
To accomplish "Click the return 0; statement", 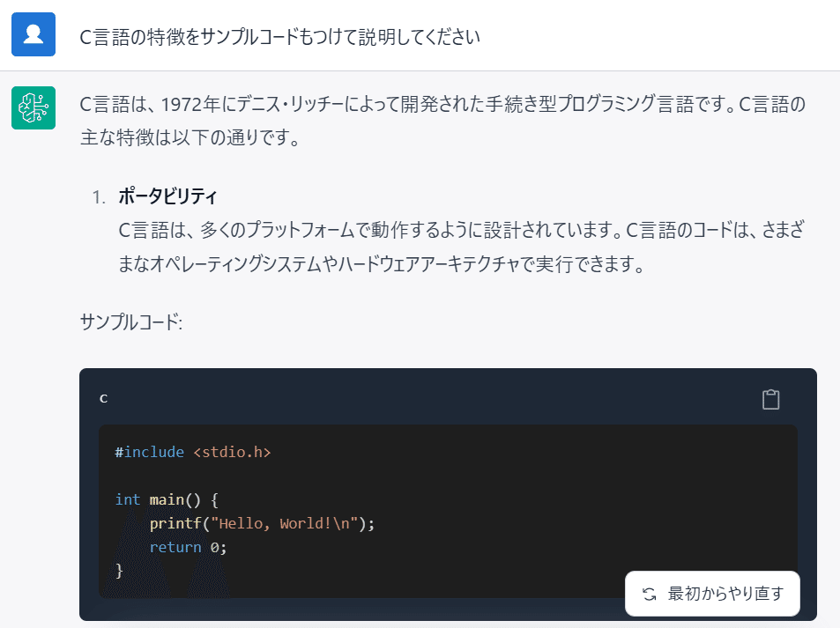I will (188, 547).
